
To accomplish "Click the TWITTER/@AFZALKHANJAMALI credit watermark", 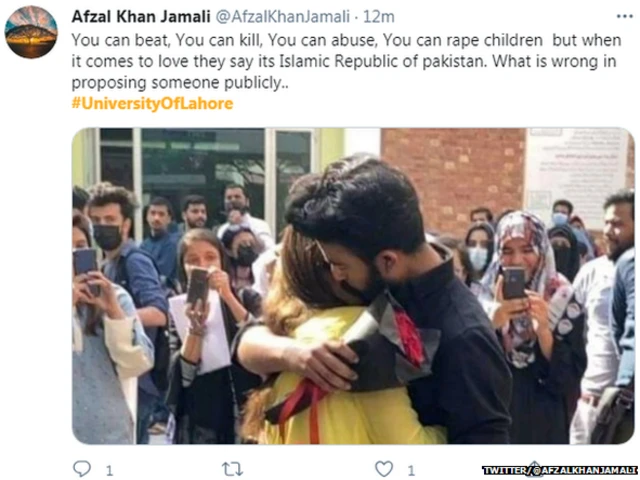I will click(560, 470).
